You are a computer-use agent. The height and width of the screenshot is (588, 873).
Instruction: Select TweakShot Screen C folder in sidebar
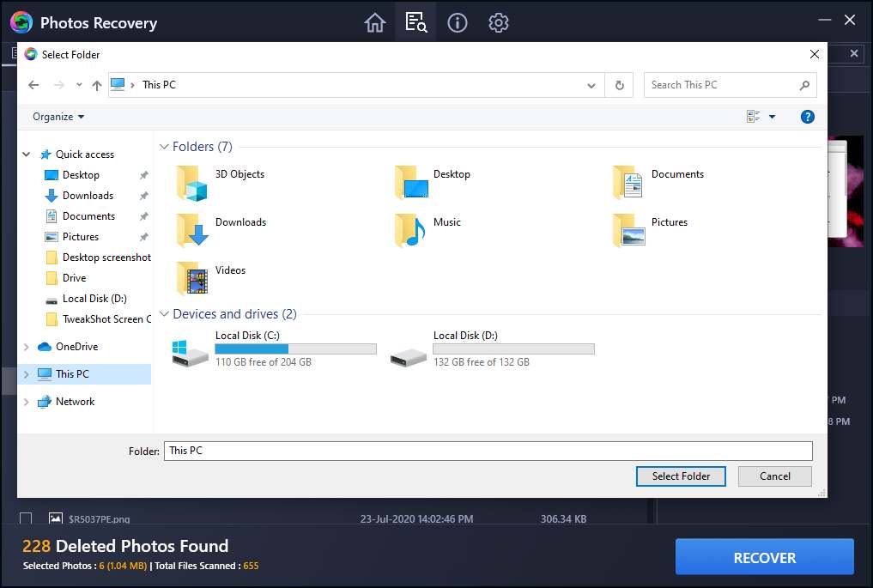(98, 319)
